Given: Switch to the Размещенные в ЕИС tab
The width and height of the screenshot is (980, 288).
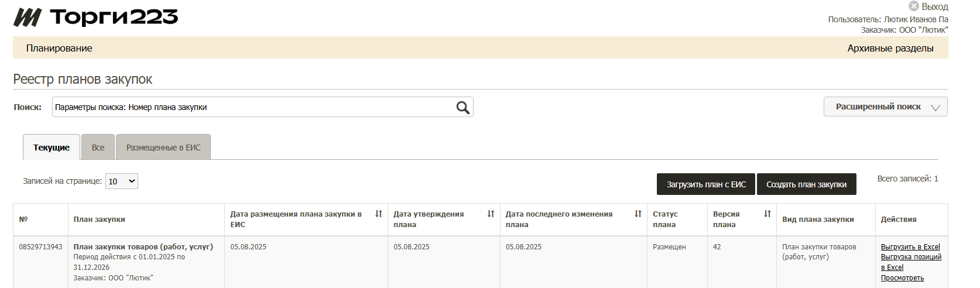Looking at the screenshot, I should click(163, 148).
